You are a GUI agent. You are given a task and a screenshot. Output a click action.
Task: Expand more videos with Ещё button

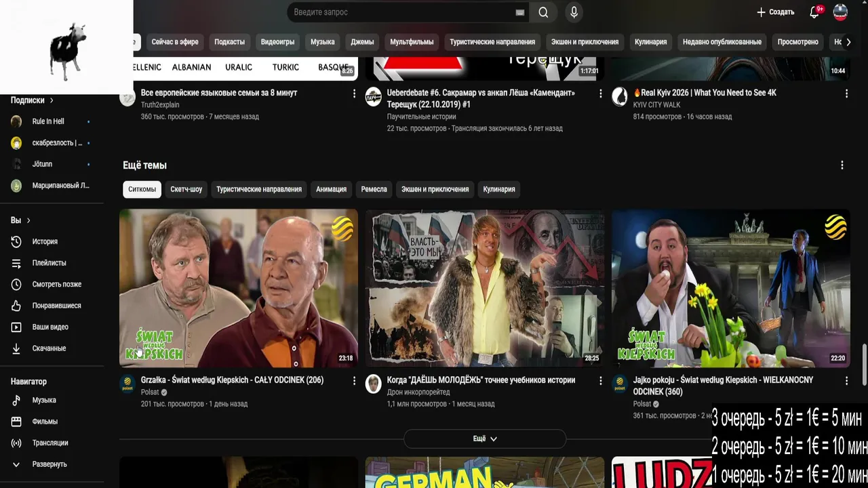[x=484, y=439]
